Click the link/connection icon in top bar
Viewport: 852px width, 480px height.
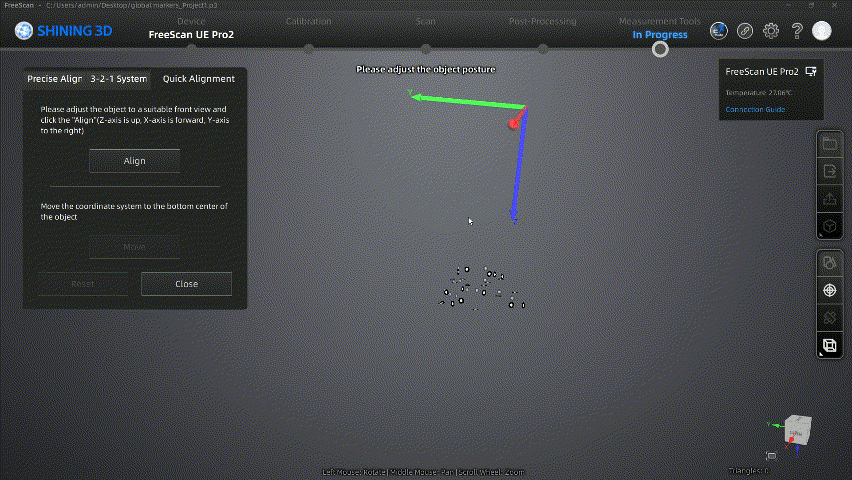[x=745, y=31]
